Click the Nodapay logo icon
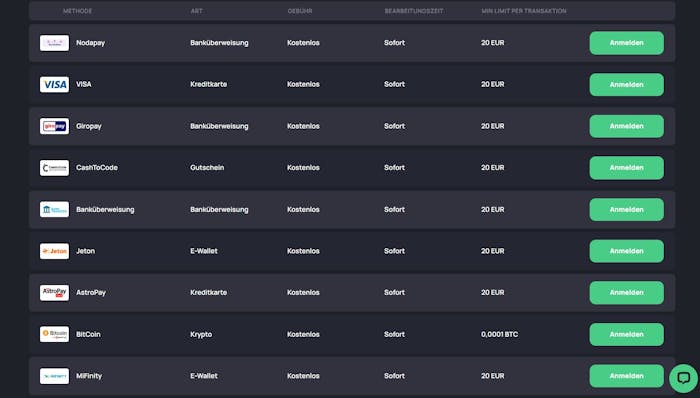 point(54,43)
